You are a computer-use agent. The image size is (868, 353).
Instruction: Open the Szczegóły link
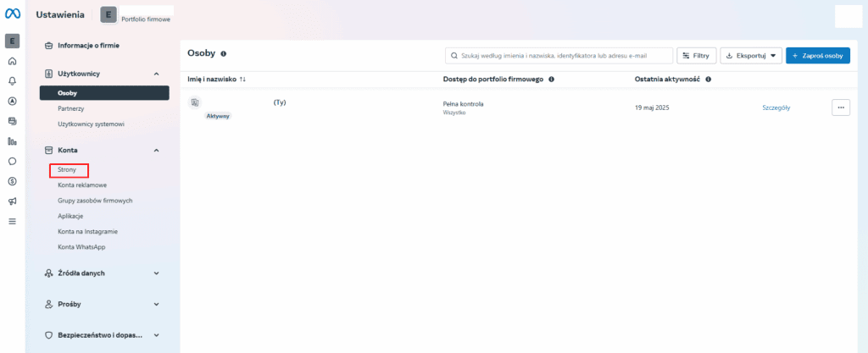click(776, 108)
